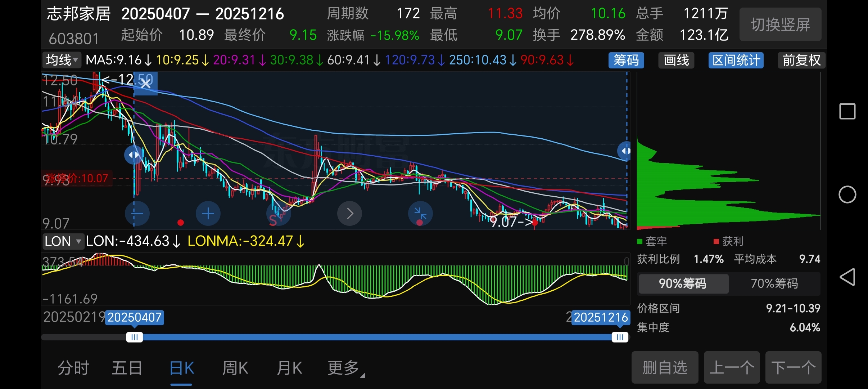The height and width of the screenshot is (389, 868).
Task: Click the shrink arrows collapse icon
Action: 420,214
